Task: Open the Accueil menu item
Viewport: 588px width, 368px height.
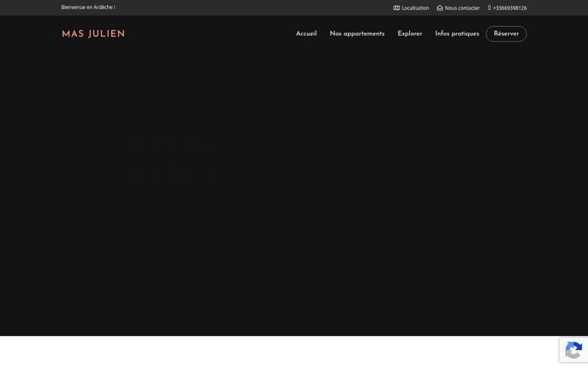Action: [306, 34]
